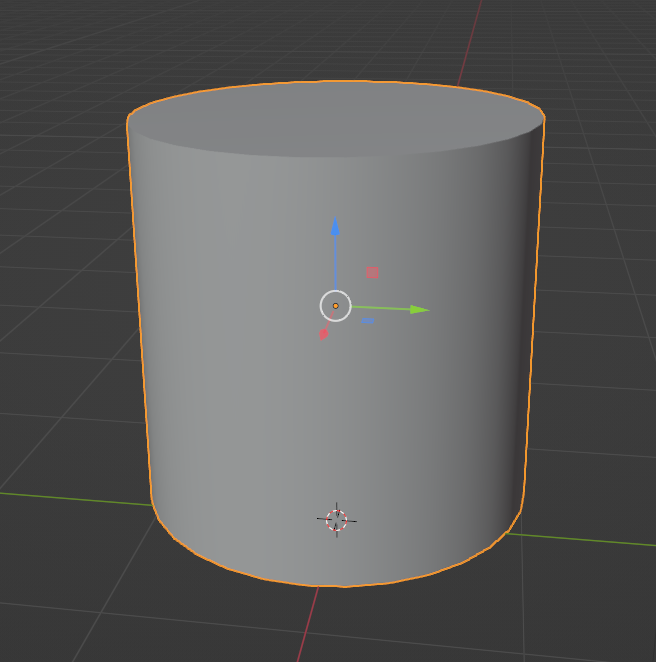Click the orange outline at the cylinder's top rim

click(x=335, y=82)
